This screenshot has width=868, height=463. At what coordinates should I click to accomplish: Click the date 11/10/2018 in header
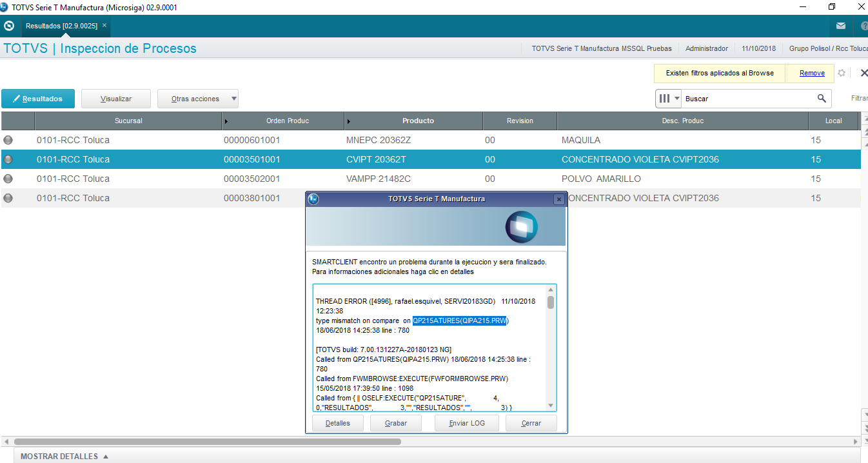(759, 48)
